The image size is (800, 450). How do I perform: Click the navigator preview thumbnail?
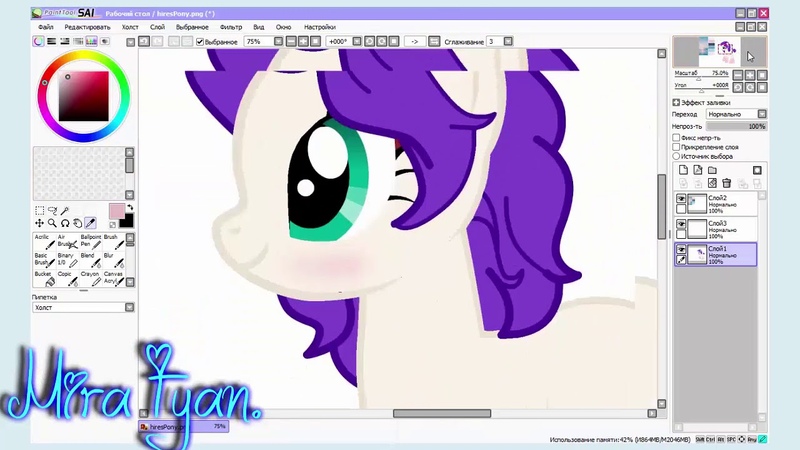719,51
